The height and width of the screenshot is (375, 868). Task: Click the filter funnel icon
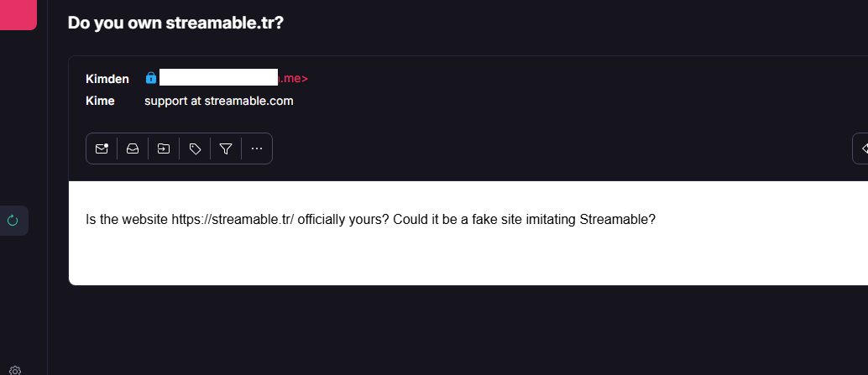[226, 148]
